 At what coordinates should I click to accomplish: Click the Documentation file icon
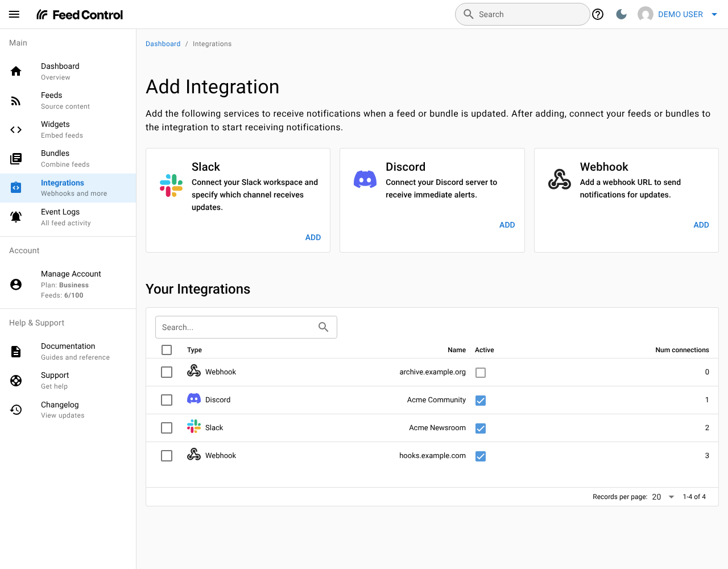(x=16, y=352)
